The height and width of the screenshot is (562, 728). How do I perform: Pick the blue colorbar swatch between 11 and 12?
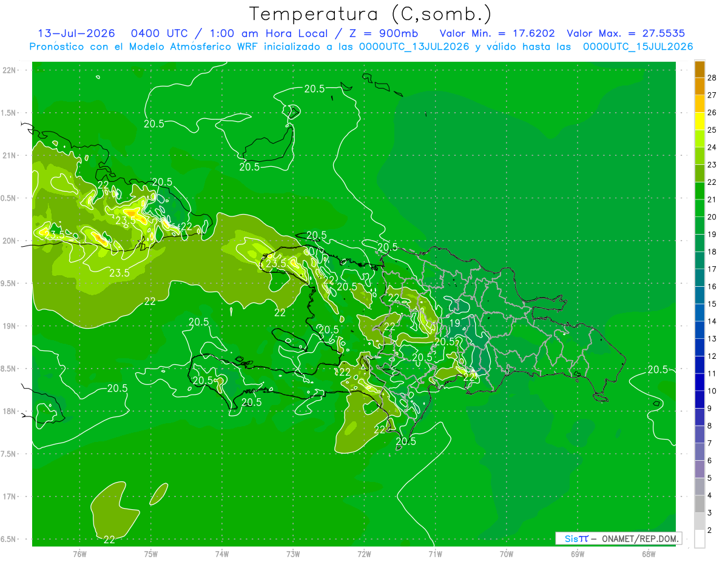point(699,365)
